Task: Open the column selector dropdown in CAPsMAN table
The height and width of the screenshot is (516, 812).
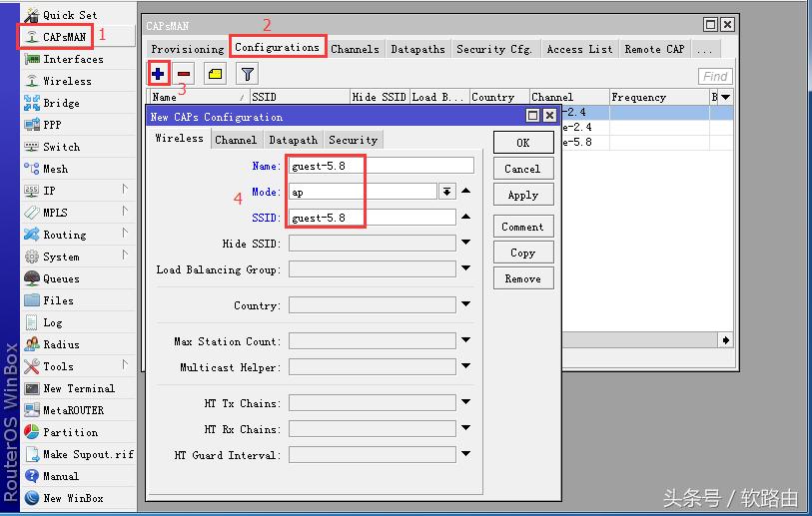Action: tap(725, 97)
